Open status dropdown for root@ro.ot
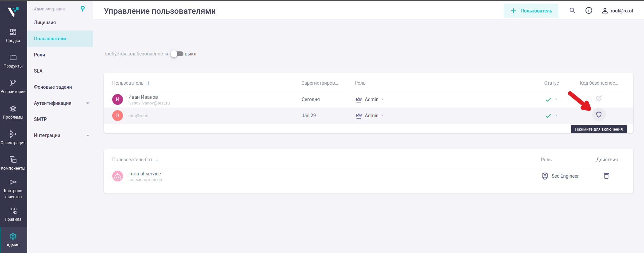The height and width of the screenshot is (253, 644). click(556, 116)
